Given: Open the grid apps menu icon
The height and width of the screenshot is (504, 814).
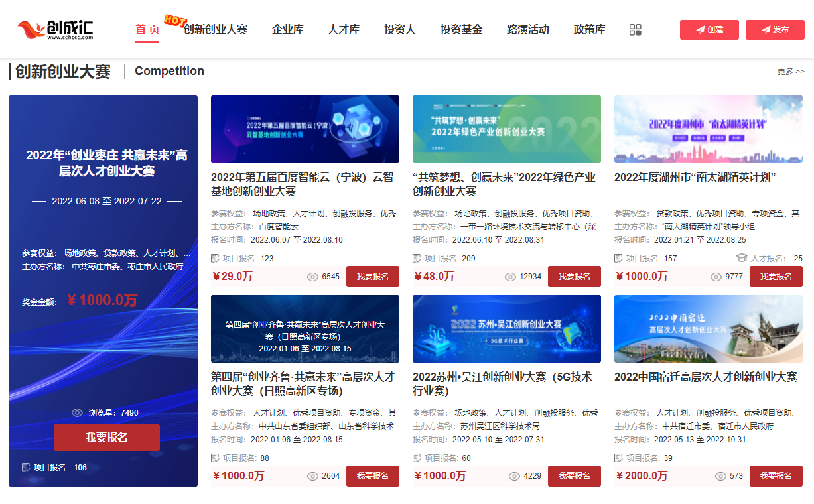Looking at the screenshot, I should [635, 30].
